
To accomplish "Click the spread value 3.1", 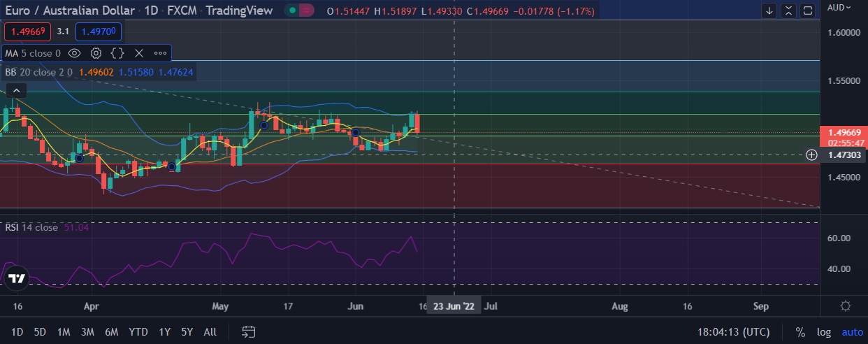I will pyautogui.click(x=63, y=31).
